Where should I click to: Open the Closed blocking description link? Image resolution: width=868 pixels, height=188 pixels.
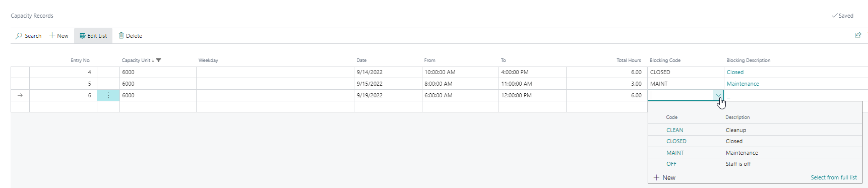tap(735, 72)
